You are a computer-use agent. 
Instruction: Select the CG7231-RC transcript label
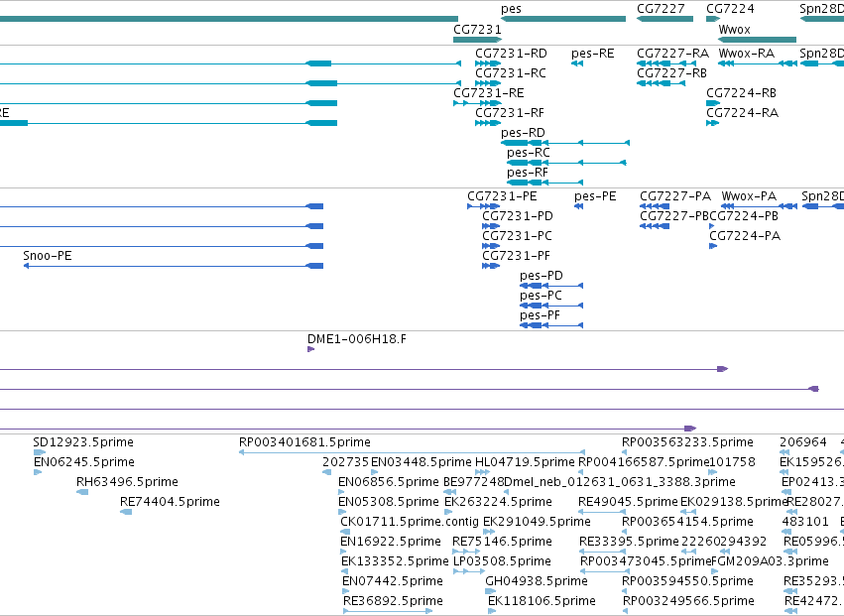click(x=511, y=73)
